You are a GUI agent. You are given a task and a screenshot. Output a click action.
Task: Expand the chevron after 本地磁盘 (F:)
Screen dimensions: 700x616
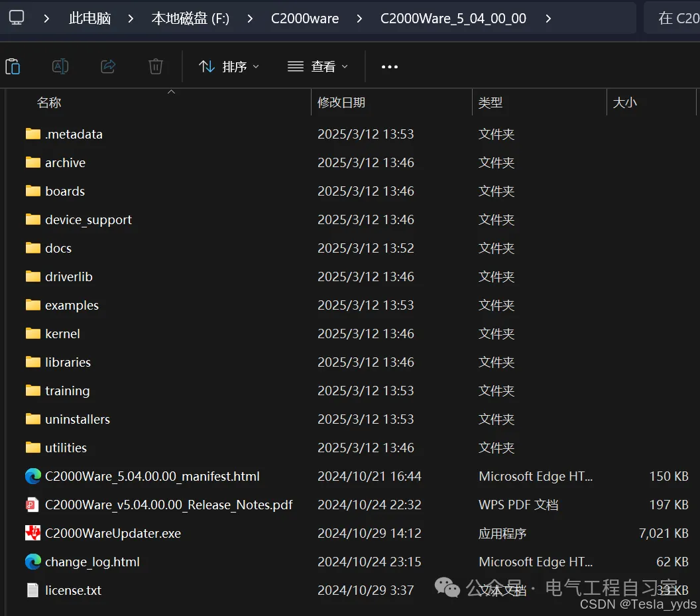click(x=250, y=19)
